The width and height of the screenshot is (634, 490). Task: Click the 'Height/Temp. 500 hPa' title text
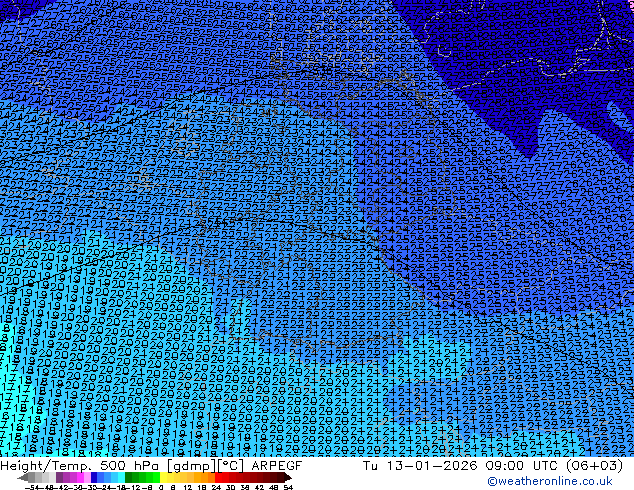point(79,466)
